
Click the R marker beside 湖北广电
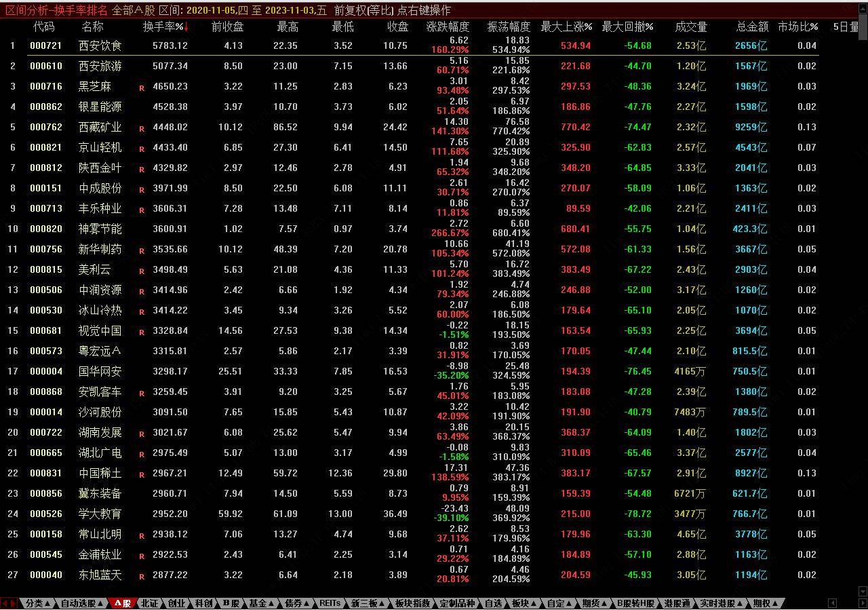click(x=142, y=455)
